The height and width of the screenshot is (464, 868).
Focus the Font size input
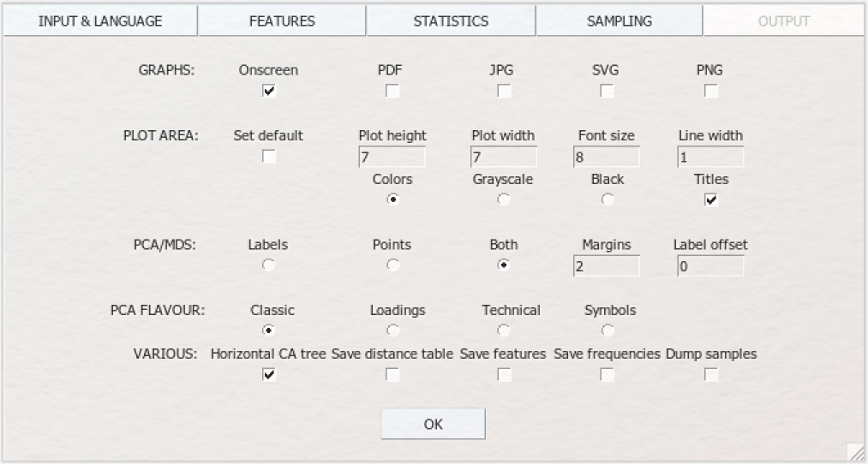click(x=607, y=157)
